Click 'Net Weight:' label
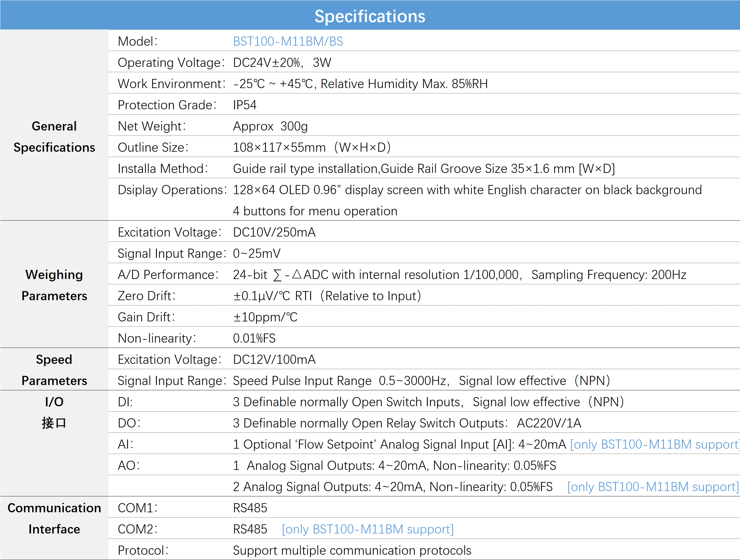This screenshot has height=560, width=740. click(152, 126)
